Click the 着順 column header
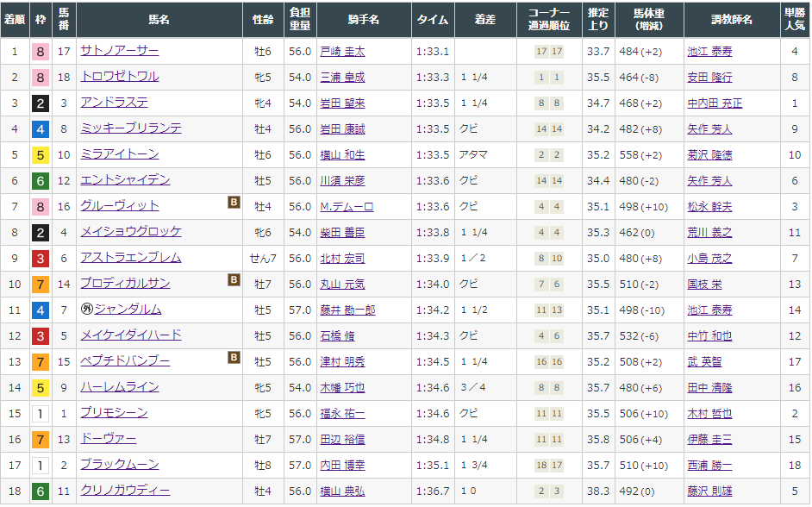812x507 pixels. tap(15, 20)
